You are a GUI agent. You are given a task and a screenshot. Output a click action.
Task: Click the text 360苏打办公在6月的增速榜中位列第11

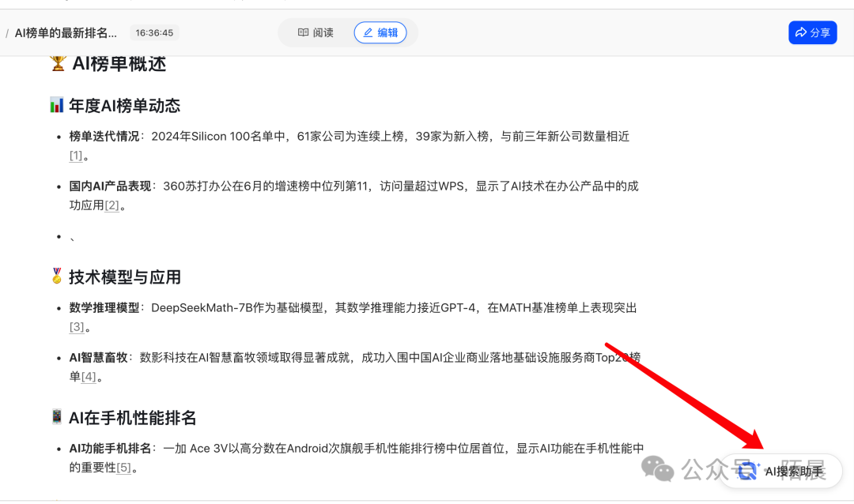point(265,186)
